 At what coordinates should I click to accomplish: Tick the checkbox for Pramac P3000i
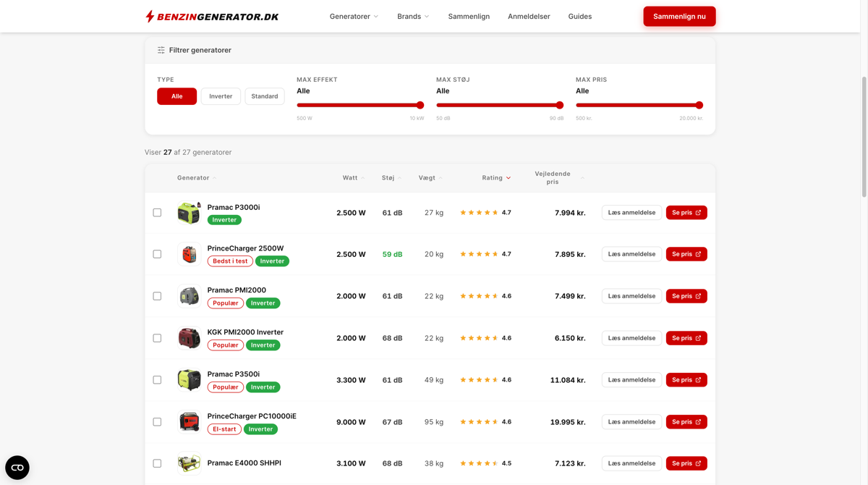[157, 213]
